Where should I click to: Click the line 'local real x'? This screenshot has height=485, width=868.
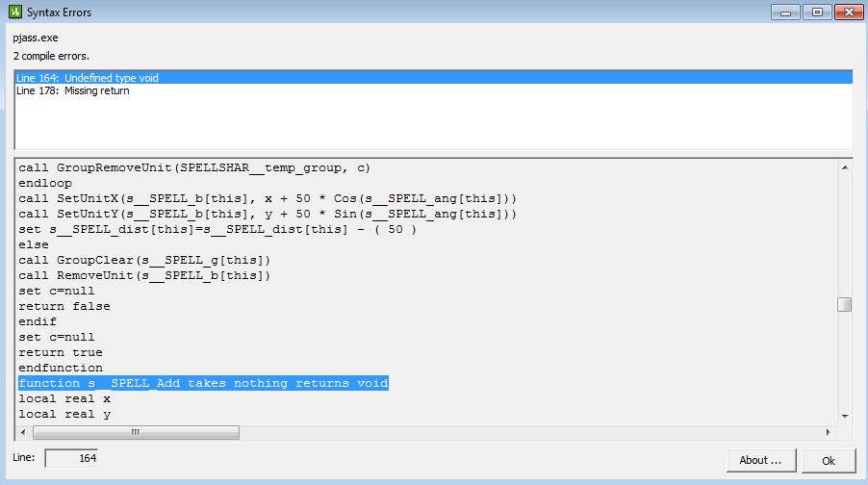pyautogui.click(x=64, y=398)
